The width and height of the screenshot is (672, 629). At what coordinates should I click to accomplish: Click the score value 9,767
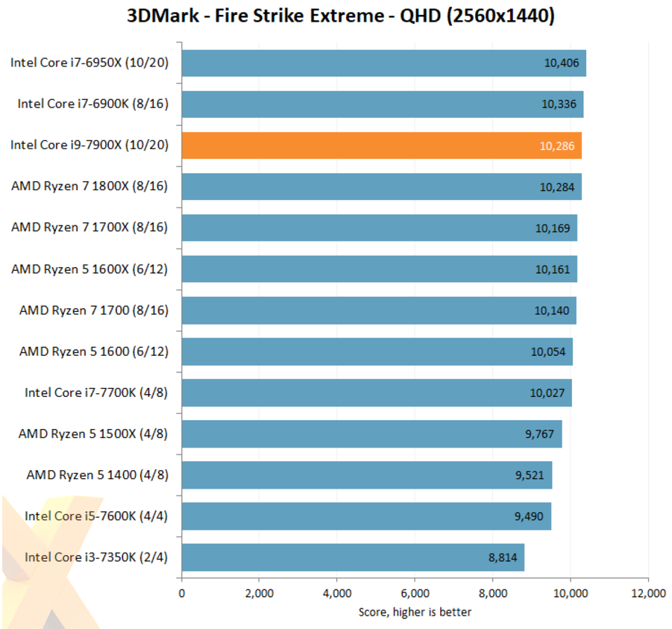tap(539, 434)
